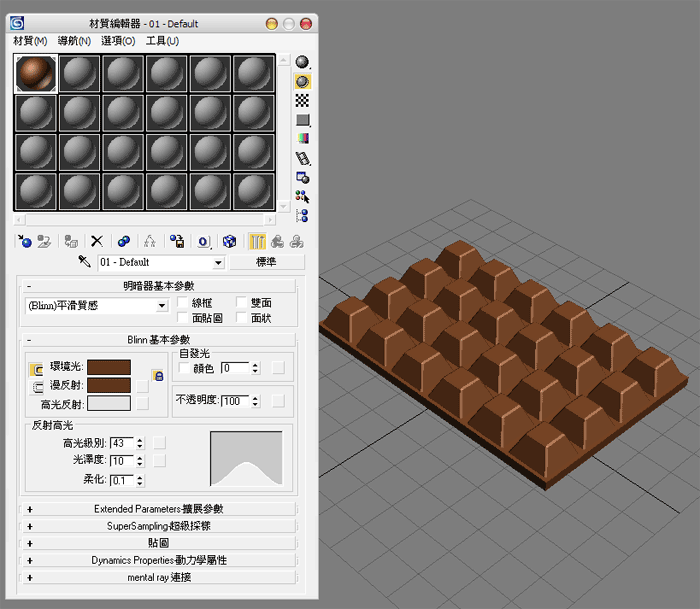Click Go Forward to Sibling icon
Screen dimensions: 700x609
(x=296, y=242)
